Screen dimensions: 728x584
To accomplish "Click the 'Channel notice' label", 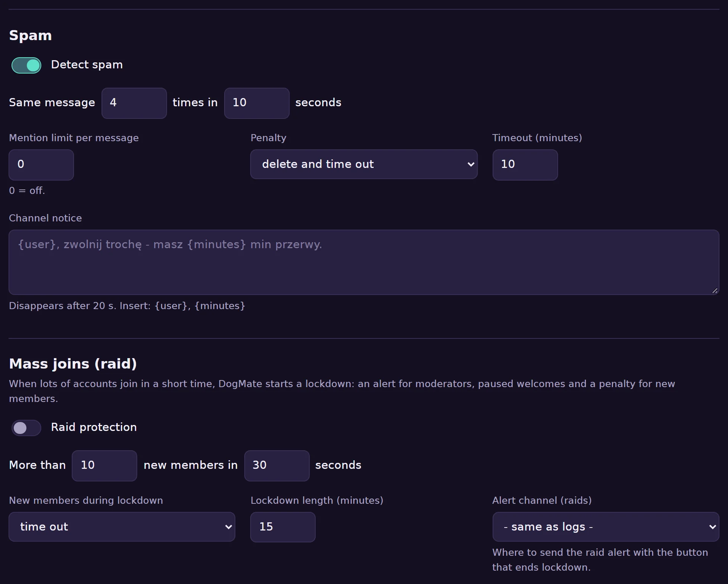I will tap(45, 218).
